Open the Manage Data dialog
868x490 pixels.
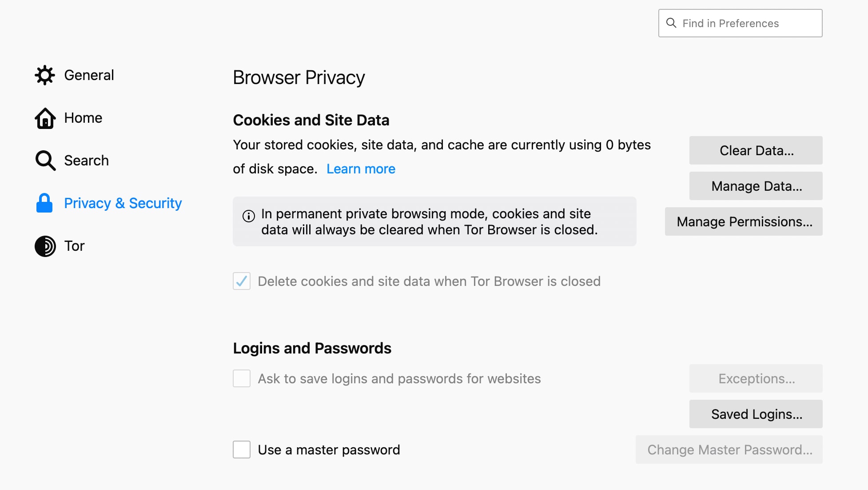pos(755,185)
